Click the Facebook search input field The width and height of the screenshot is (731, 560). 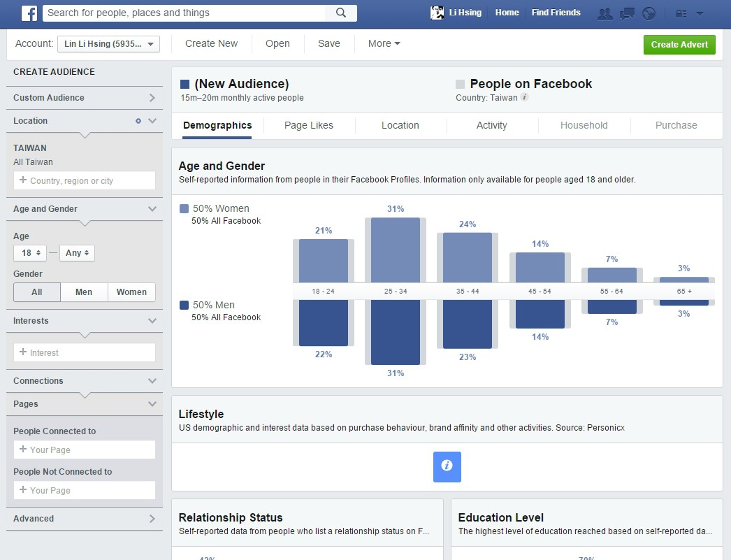184,13
